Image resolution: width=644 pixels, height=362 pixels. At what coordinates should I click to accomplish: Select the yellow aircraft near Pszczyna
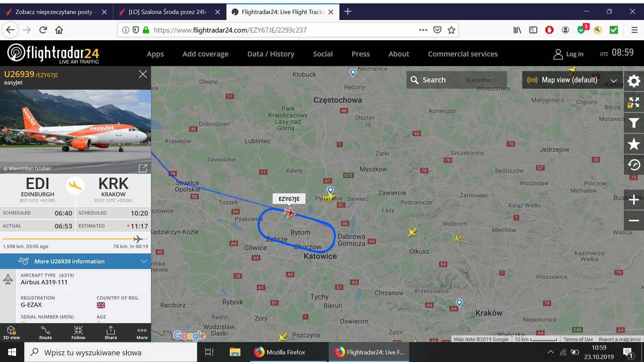(283, 337)
